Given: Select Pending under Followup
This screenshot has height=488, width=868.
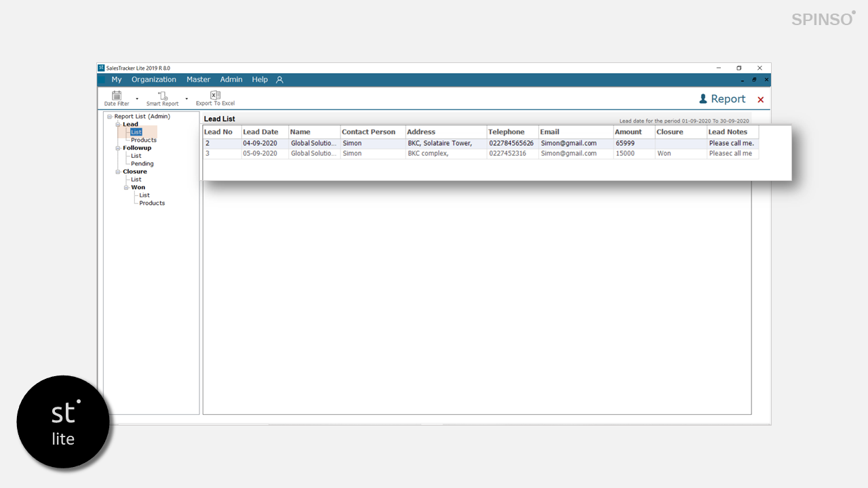Looking at the screenshot, I should [142, 164].
